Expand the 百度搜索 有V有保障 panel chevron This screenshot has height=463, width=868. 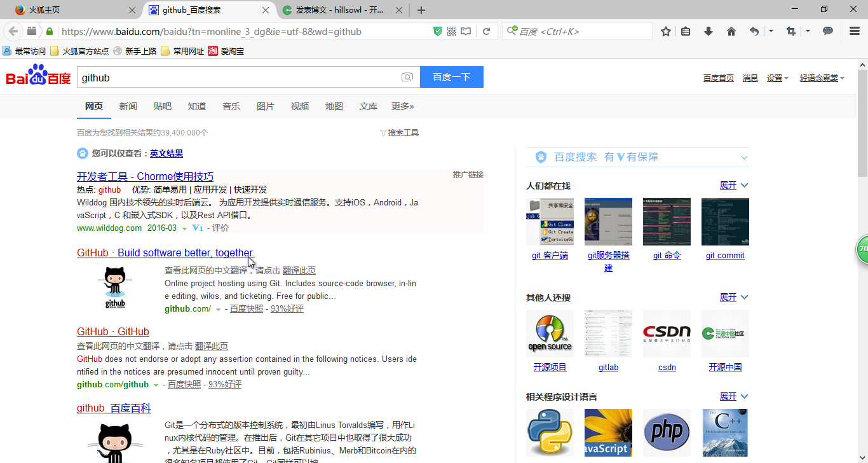744,157
